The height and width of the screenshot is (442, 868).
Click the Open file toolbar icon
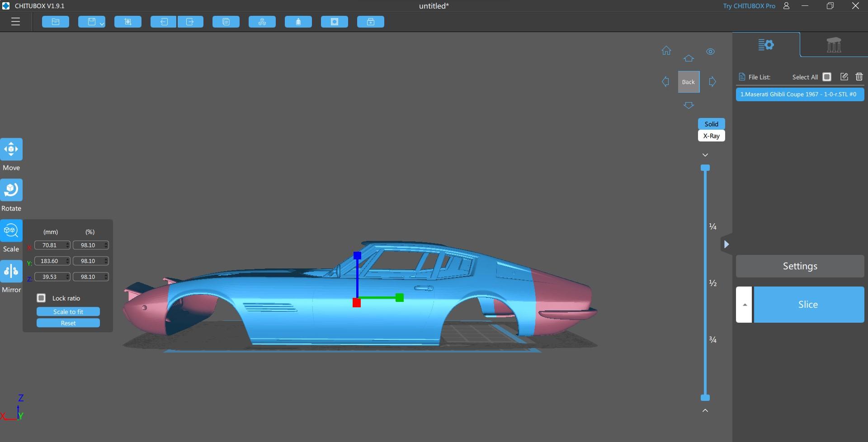[x=56, y=22]
